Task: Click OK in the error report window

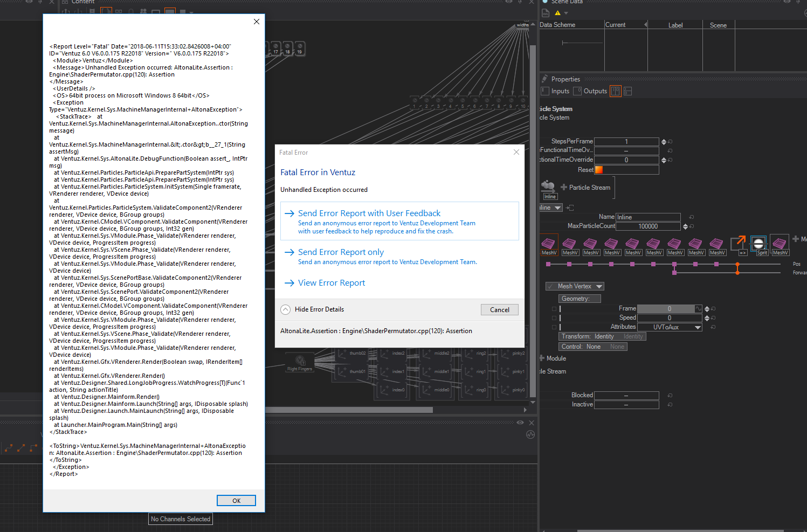Action: pos(236,501)
